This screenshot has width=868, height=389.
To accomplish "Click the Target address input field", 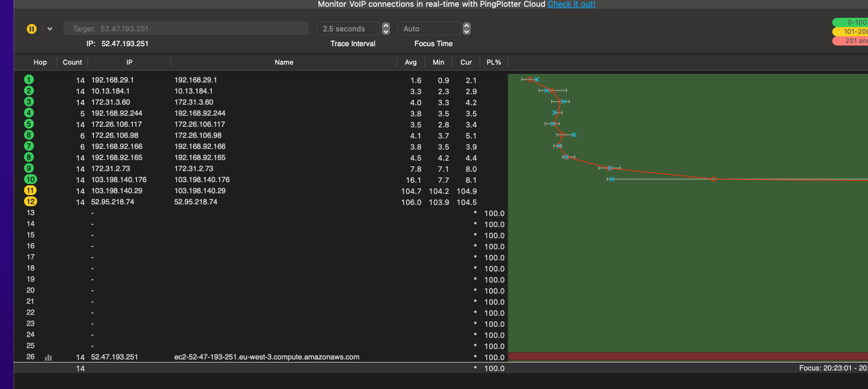I will pos(186,28).
